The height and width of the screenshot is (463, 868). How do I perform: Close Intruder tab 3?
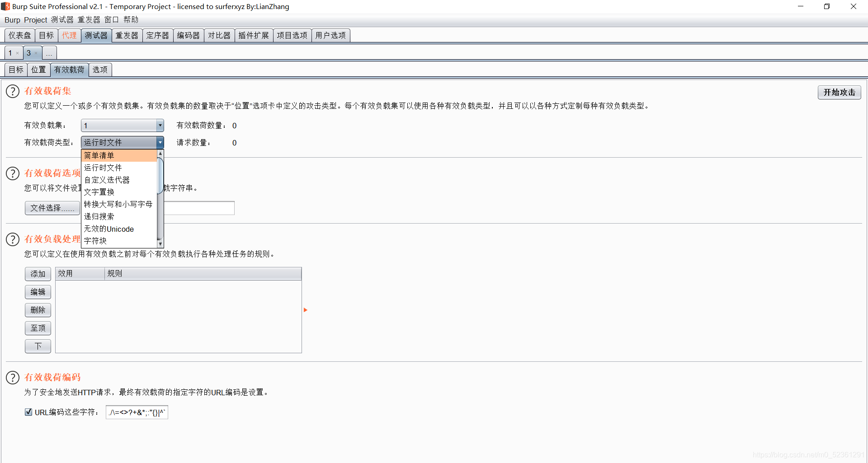(36, 53)
